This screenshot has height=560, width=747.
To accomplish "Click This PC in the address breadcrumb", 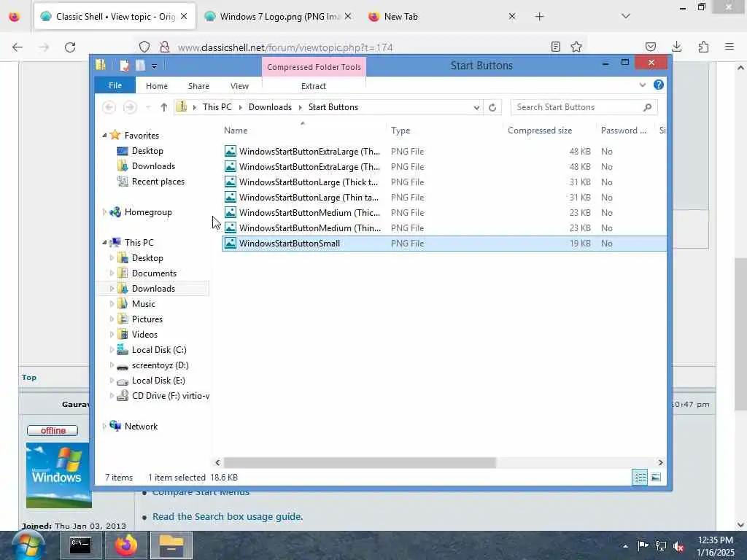I will click(217, 107).
